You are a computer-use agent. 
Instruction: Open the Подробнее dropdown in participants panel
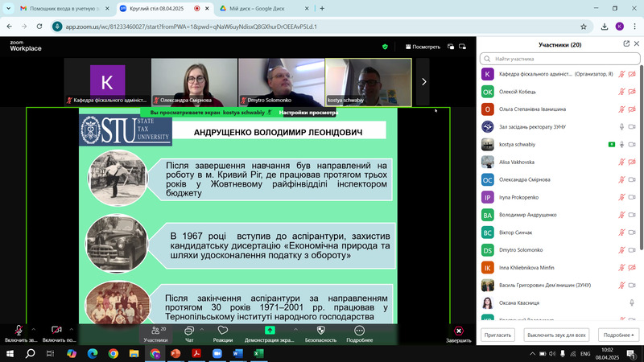tap(618, 335)
